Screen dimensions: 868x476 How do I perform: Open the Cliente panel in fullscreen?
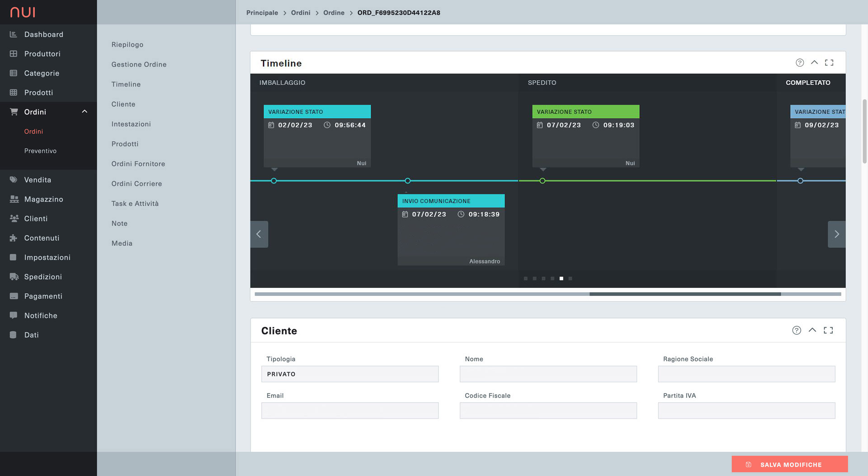(828, 330)
